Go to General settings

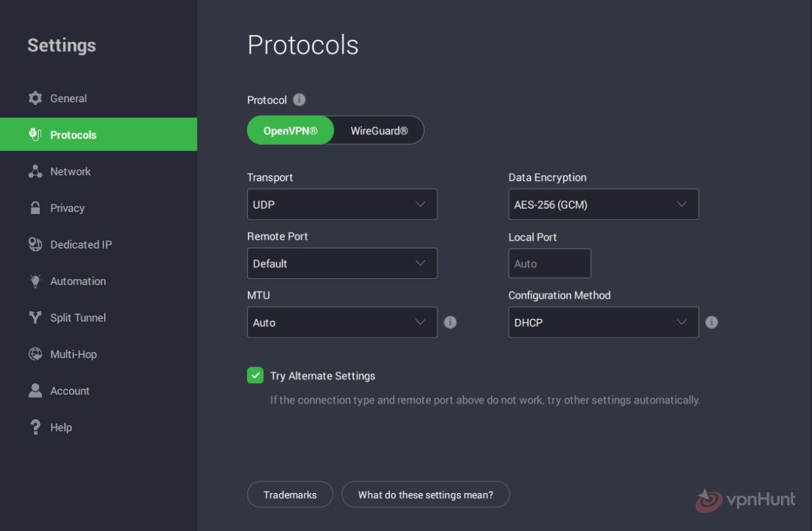click(99, 98)
